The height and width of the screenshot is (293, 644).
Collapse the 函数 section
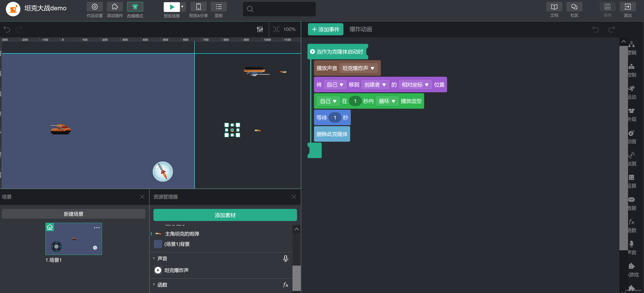154,285
